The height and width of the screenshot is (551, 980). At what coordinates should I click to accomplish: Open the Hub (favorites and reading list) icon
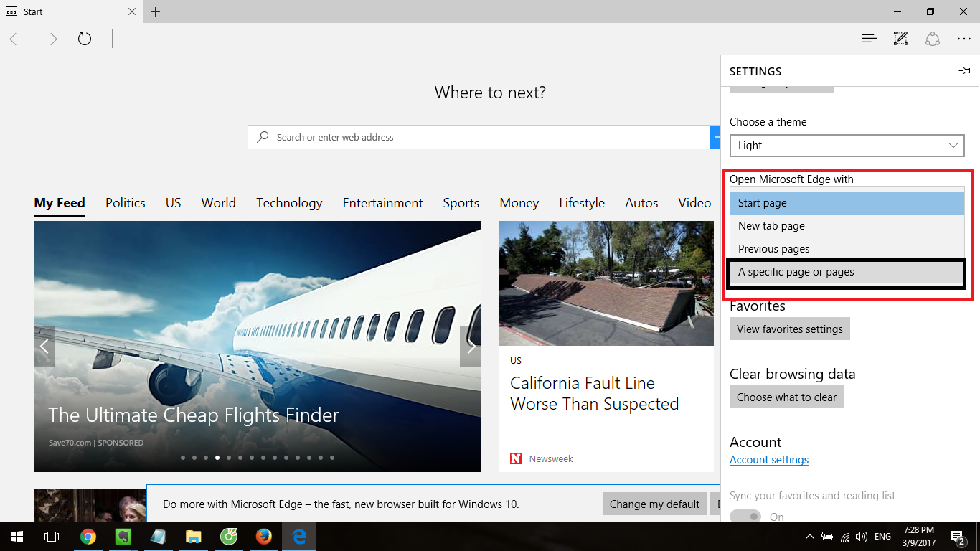[x=869, y=39]
